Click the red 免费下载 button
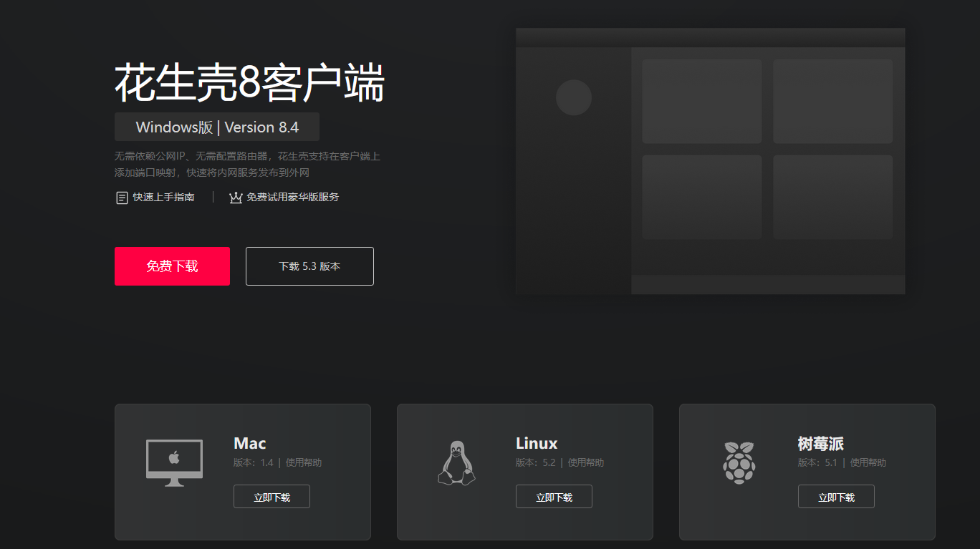 point(172,266)
